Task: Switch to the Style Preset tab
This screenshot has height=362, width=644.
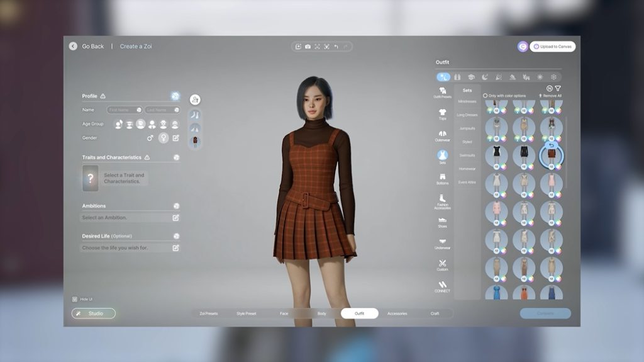Action: pyautogui.click(x=247, y=314)
